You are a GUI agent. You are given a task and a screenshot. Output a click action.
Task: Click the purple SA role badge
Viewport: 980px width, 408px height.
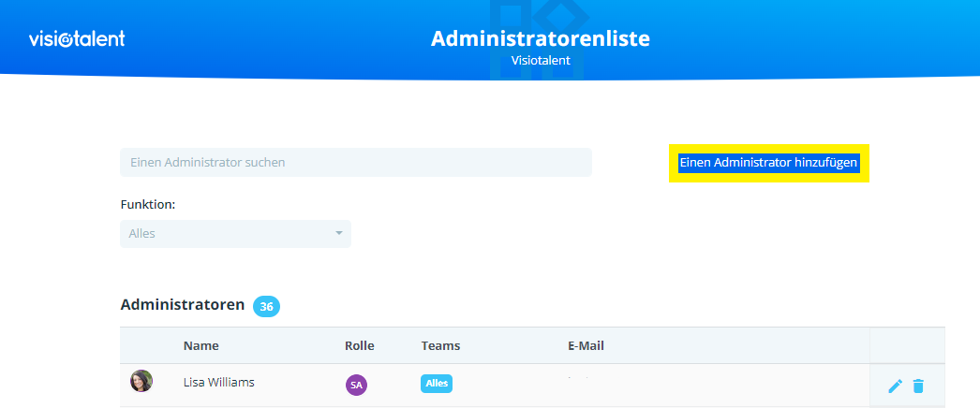(356, 384)
